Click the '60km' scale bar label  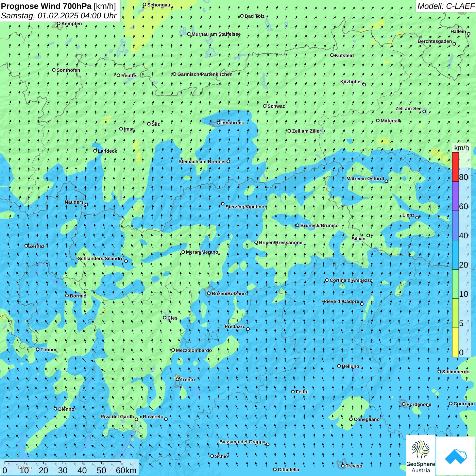[x=126, y=470]
